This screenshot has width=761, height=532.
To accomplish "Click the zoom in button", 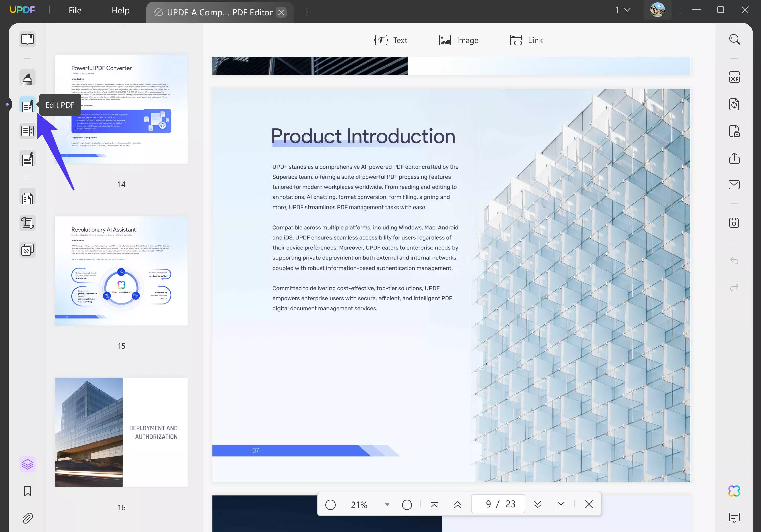I will click(x=407, y=504).
